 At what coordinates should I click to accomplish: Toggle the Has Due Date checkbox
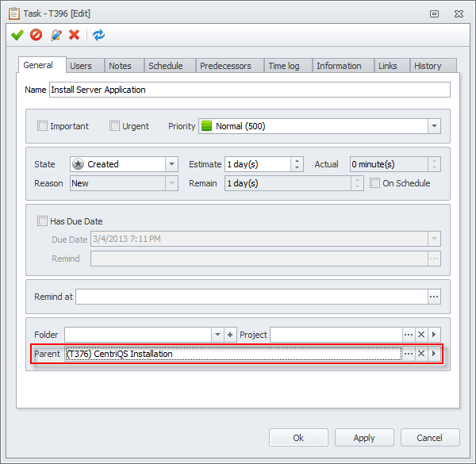pos(43,221)
